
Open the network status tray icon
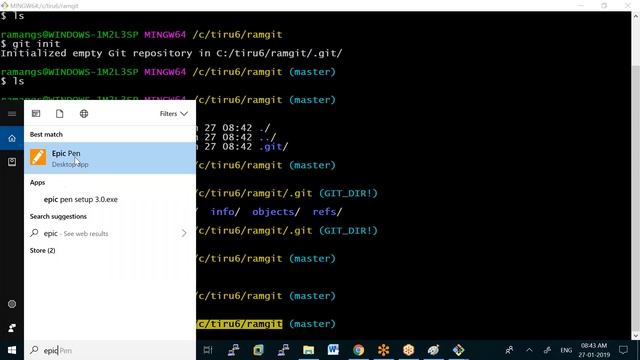pyautogui.click(x=547, y=350)
